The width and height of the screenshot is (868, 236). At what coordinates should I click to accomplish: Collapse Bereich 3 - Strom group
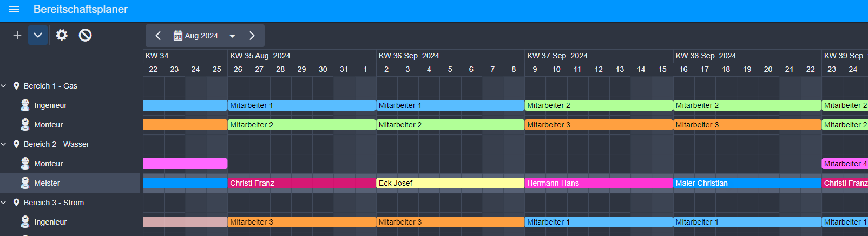coord(4,203)
